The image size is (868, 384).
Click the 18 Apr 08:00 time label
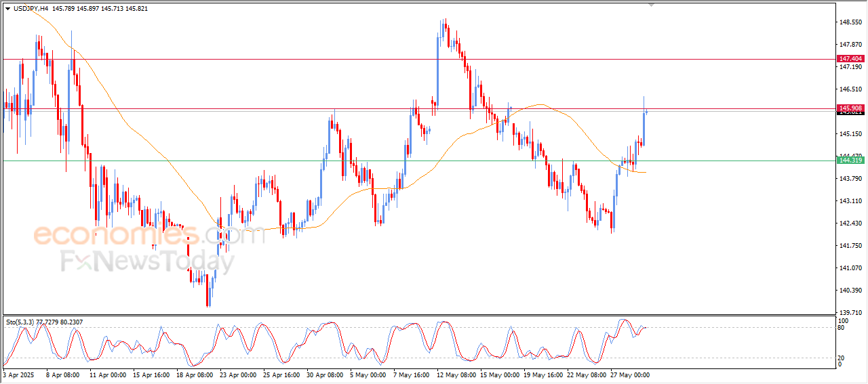195,374
